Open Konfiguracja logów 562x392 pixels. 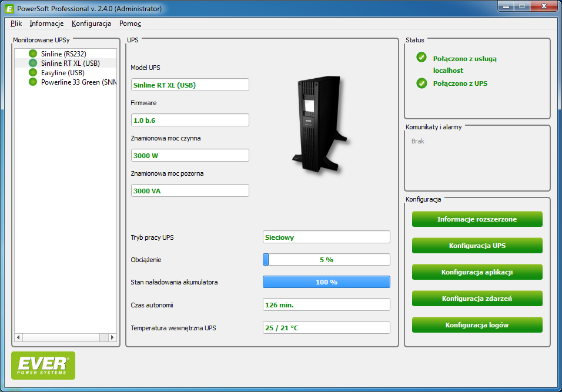[x=477, y=325]
